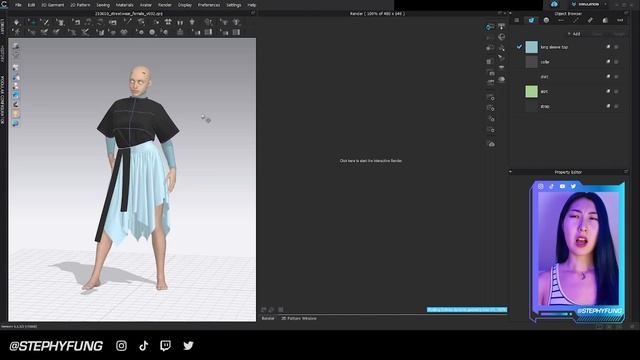Image resolution: width=640 pixels, height=360 pixels.
Task: Undock the 3D window via its title bar icon
Action: (253, 13)
